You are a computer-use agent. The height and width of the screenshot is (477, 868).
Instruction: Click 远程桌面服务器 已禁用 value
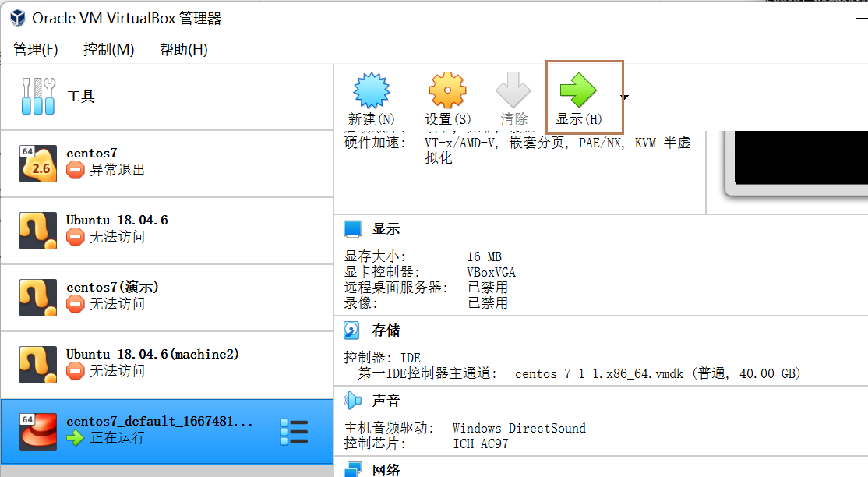coord(487,288)
